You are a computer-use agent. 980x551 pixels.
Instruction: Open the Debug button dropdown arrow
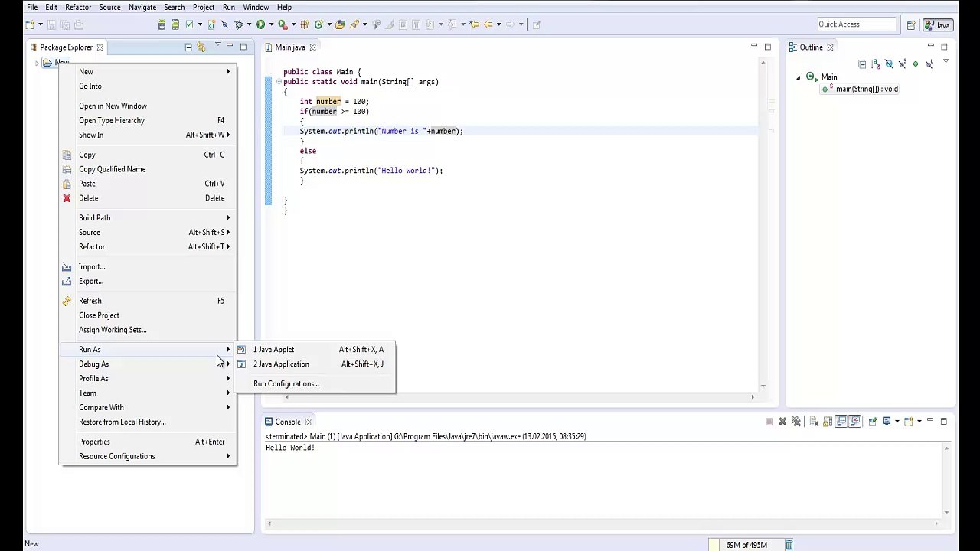pyautogui.click(x=249, y=24)
